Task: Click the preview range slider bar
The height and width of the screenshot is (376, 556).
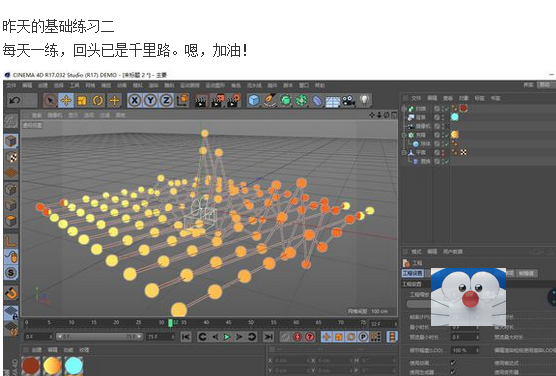Action: pyautogui.click(x=100, y=336)
